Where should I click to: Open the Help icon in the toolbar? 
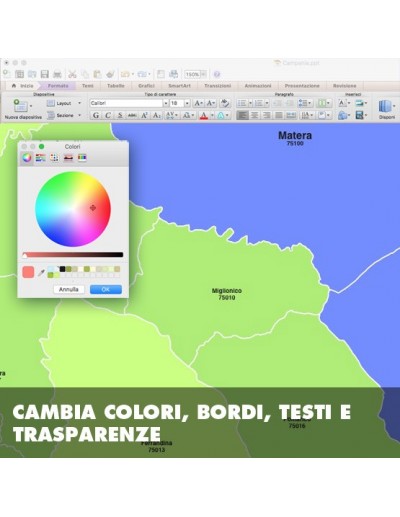[217, 74]
